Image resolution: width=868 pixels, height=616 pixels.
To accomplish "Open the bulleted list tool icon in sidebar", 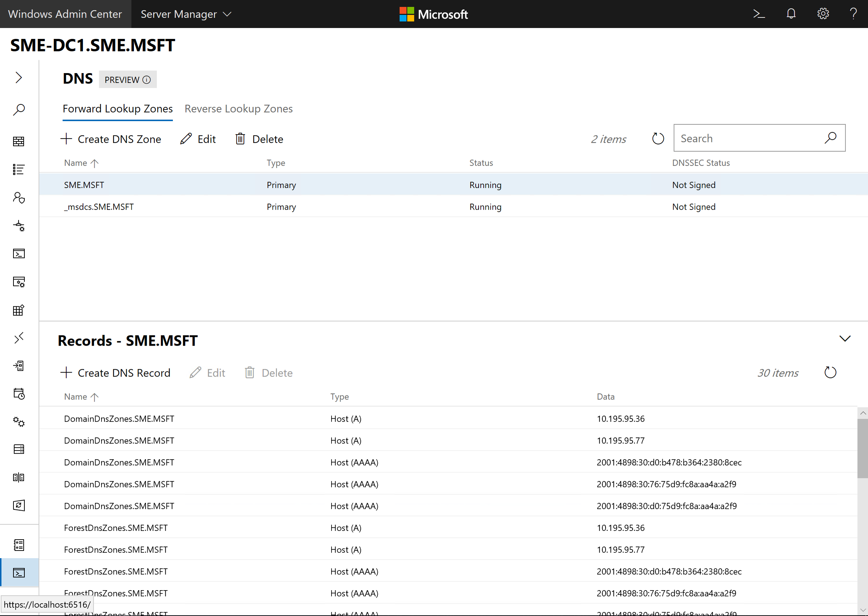I will point(19,169).
